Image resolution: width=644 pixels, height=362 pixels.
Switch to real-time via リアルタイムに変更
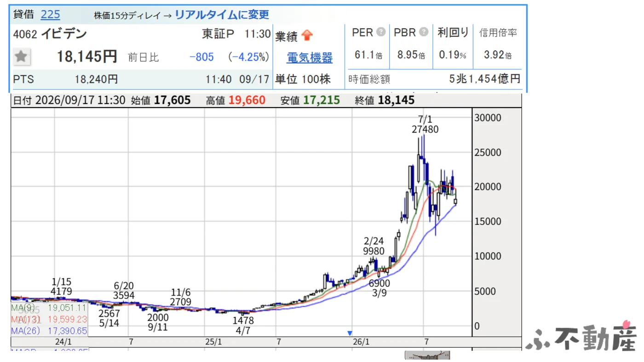coord(222,14)
